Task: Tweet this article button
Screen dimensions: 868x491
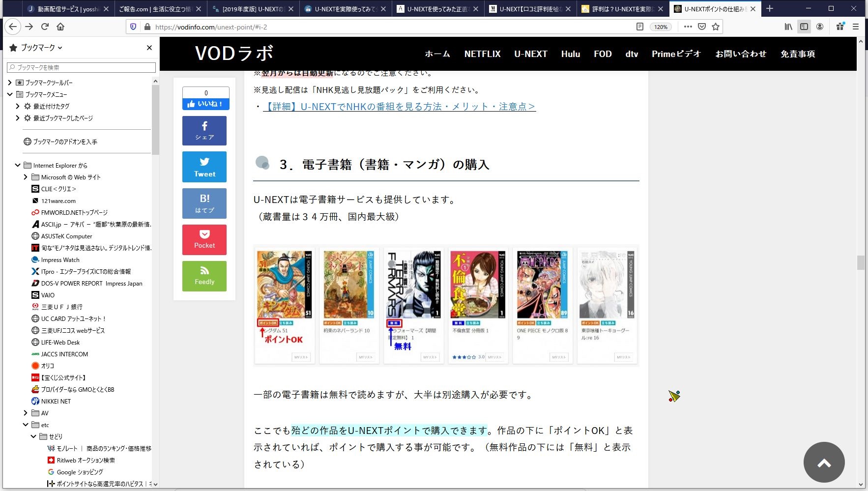Action: (x=204, y=167)
